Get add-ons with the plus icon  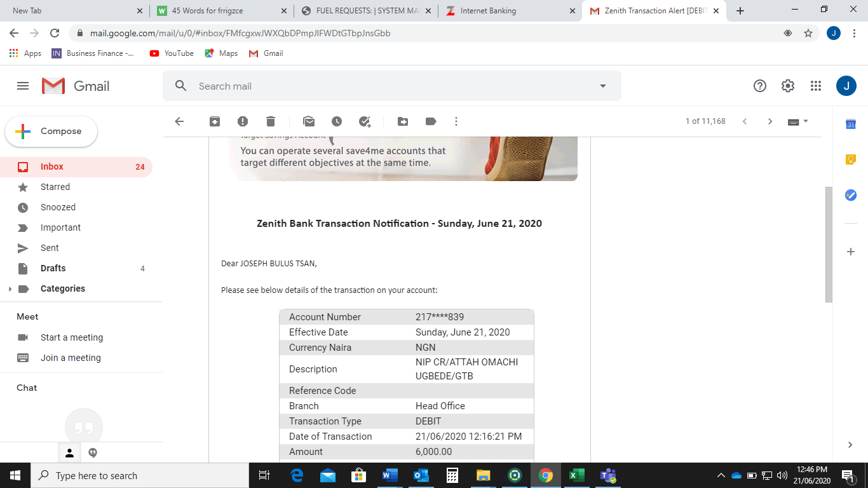click(851, 252)
